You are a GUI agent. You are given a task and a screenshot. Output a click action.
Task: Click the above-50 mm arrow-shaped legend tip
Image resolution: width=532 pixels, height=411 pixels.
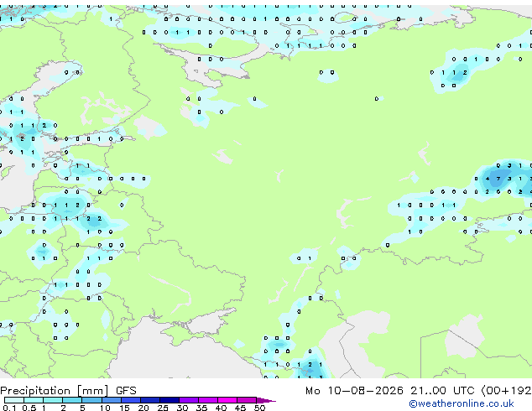pos(266,400)
